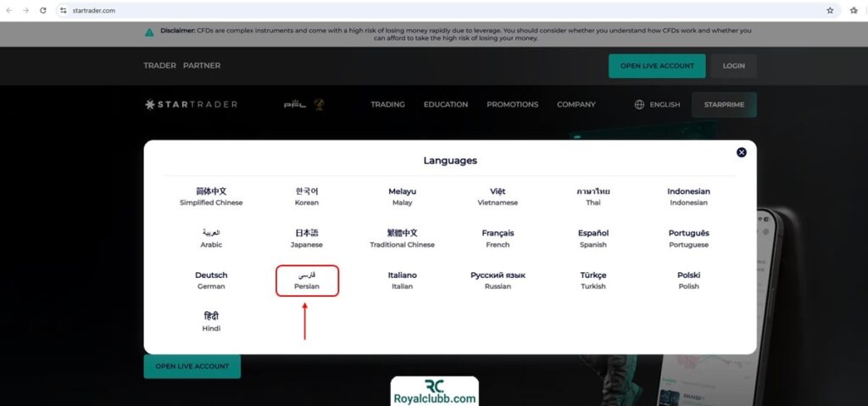Select Portuguese language
Screen dimensions: 868x406
click(x=688, y=239)
